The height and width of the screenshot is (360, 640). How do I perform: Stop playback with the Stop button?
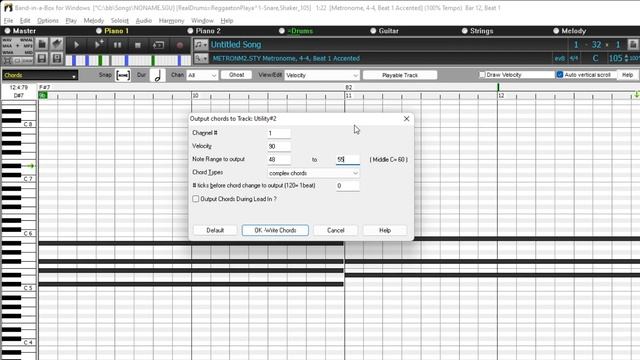(138, 45)
